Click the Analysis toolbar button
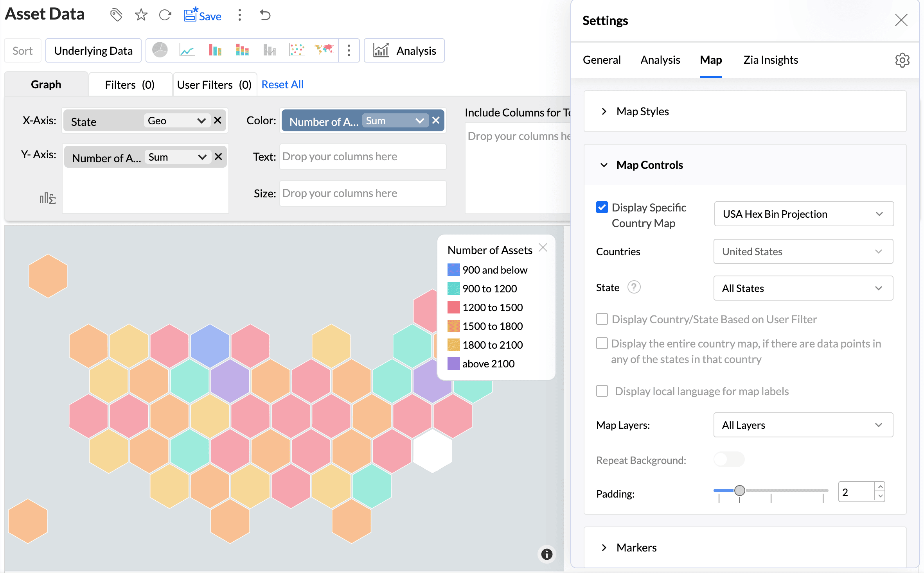The width and height of the screenshot is (924, 573). [x=404, y=50]
